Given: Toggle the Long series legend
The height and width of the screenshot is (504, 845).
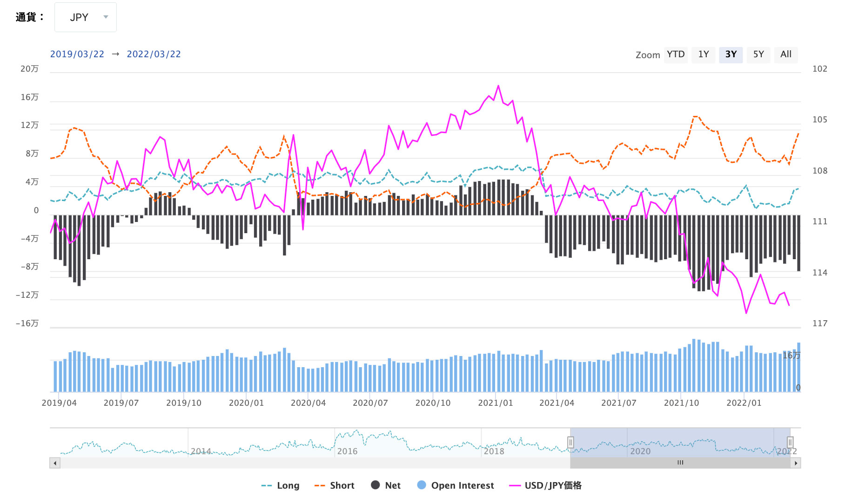Looking at the screenshot, I should (281, 485).
